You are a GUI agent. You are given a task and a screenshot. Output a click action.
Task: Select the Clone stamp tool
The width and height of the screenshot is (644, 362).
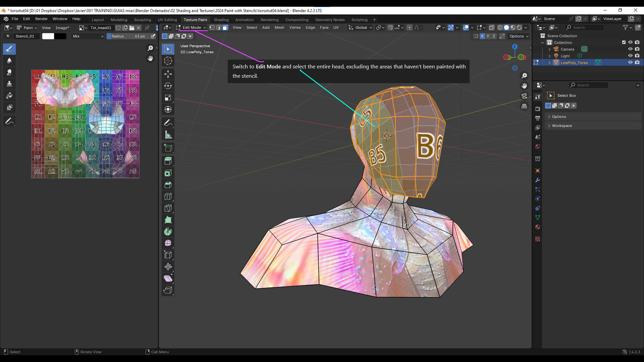tap(9, 84)
